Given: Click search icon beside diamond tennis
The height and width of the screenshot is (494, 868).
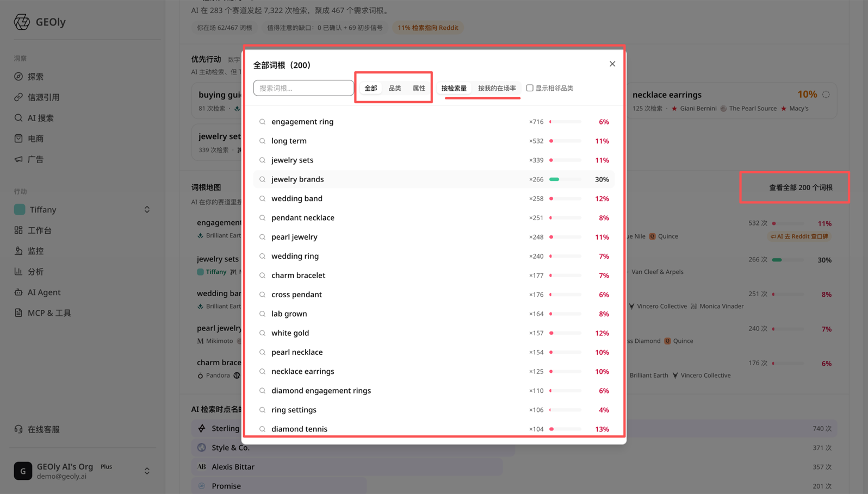Looking at the screenshot, I should pyautogui.click(x=262, y=429).
